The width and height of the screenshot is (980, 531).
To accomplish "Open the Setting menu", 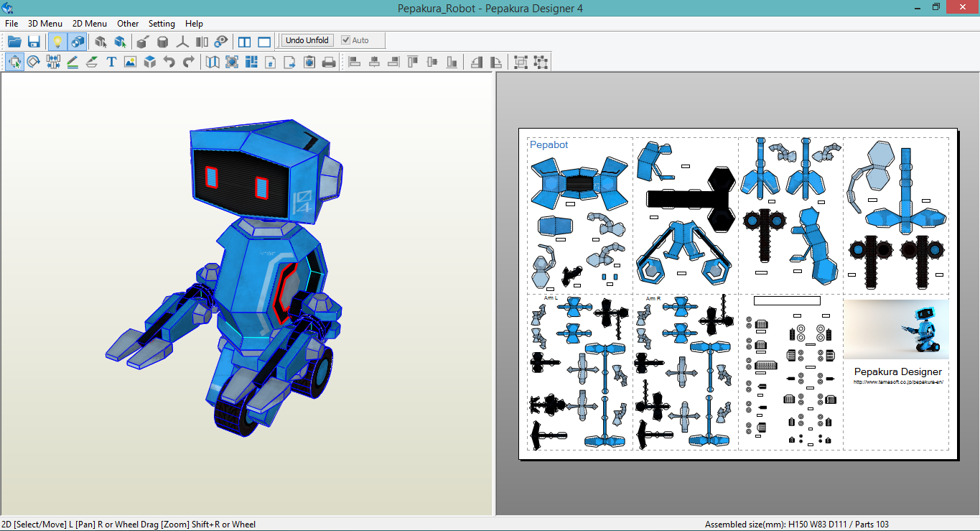I will [162, 23].
